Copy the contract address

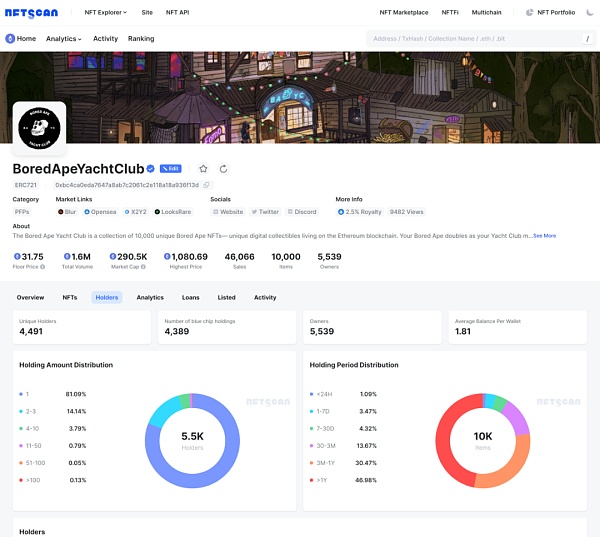click(x=207, y=185)
